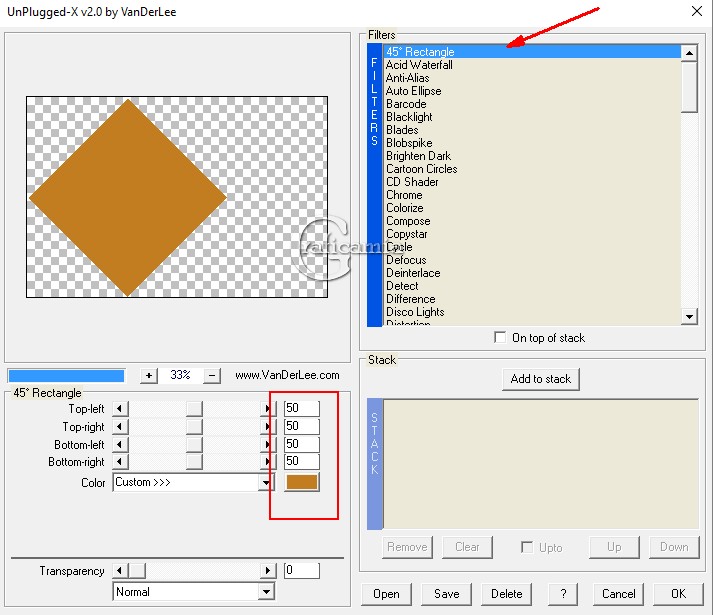This screenshot has width=713, height=615.
Task: Click the Up button
Action: click(614, 547)
